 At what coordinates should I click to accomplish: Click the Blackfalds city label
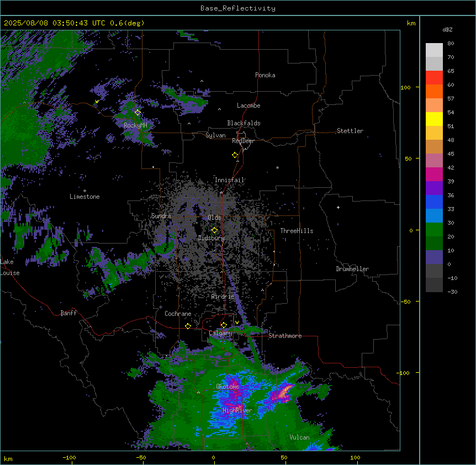pos(244,123)
